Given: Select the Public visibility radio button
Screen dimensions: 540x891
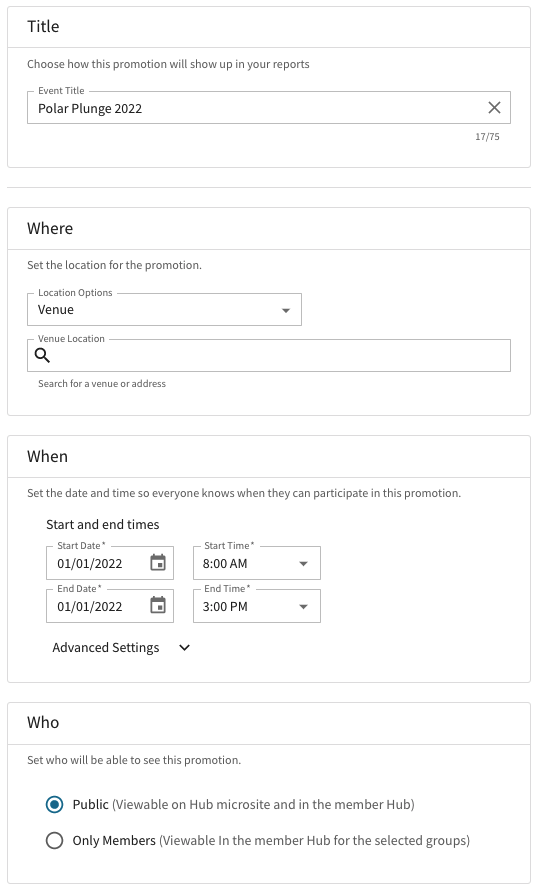Looking at the screenshot, I should tap(55, 805).
